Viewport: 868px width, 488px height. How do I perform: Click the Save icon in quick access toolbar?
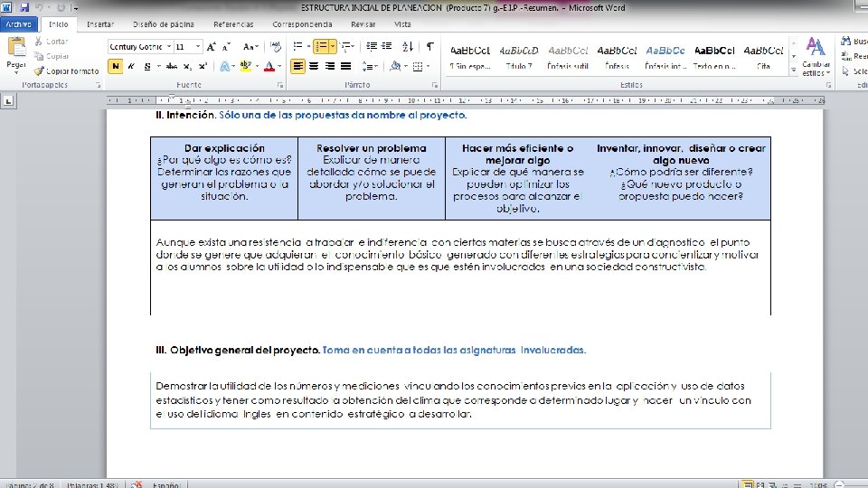pyautogui.click(x=24, y=7)
